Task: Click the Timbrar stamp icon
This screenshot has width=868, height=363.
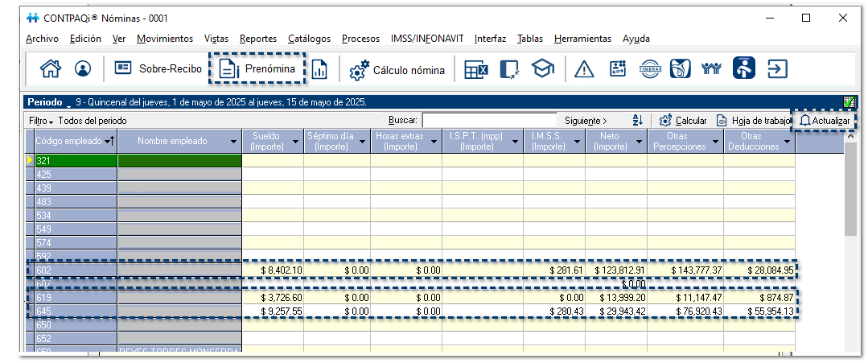Action: 650,69
